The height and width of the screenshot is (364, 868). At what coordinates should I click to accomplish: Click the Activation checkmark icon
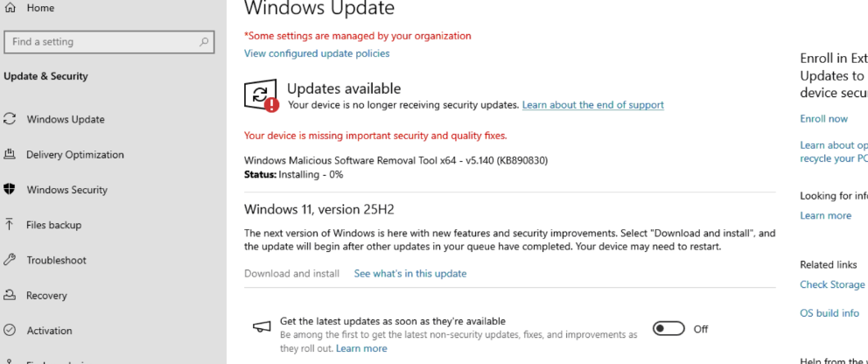coord(10,330)
